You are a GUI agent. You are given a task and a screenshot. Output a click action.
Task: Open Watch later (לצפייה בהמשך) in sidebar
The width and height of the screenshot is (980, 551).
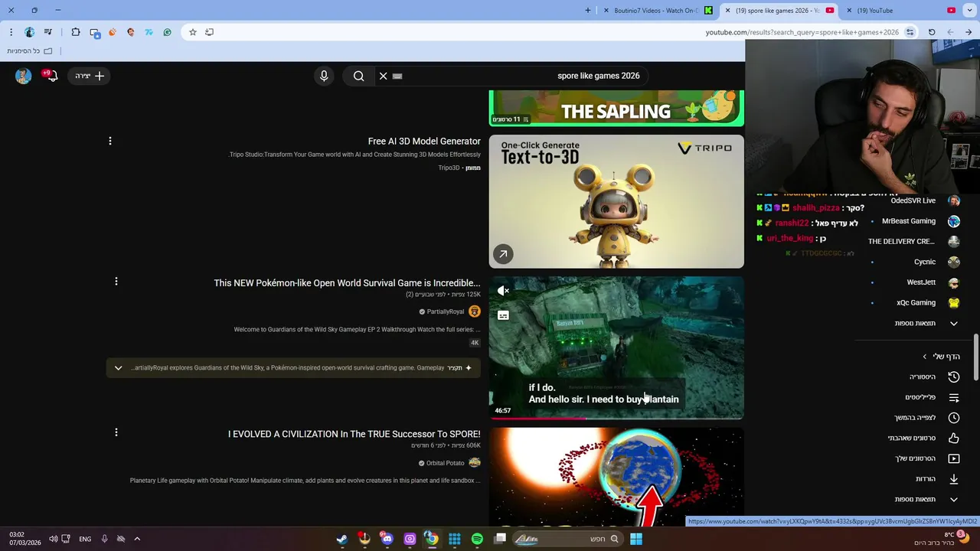coord(926,418)
